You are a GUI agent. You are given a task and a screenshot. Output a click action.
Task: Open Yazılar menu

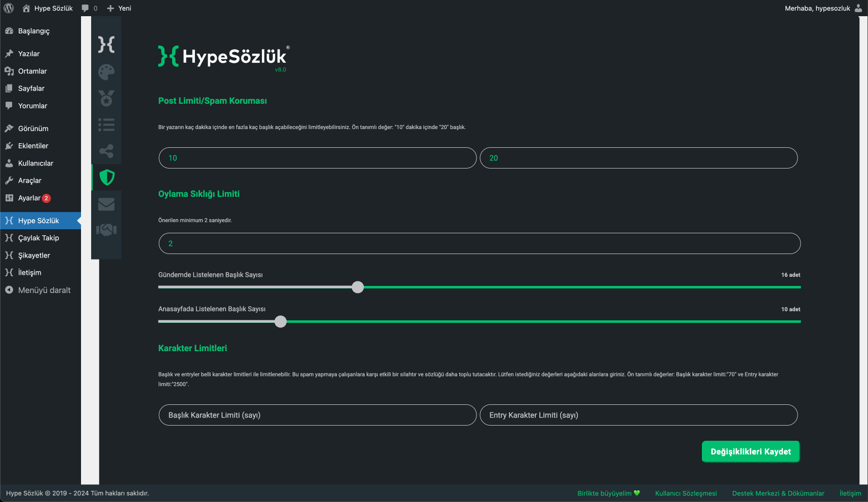coord(41,54)
